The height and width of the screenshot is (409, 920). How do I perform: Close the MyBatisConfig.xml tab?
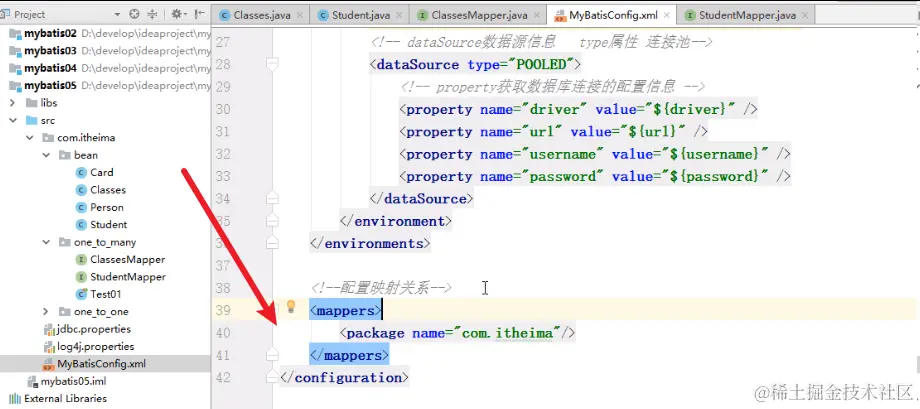point(667,16)
